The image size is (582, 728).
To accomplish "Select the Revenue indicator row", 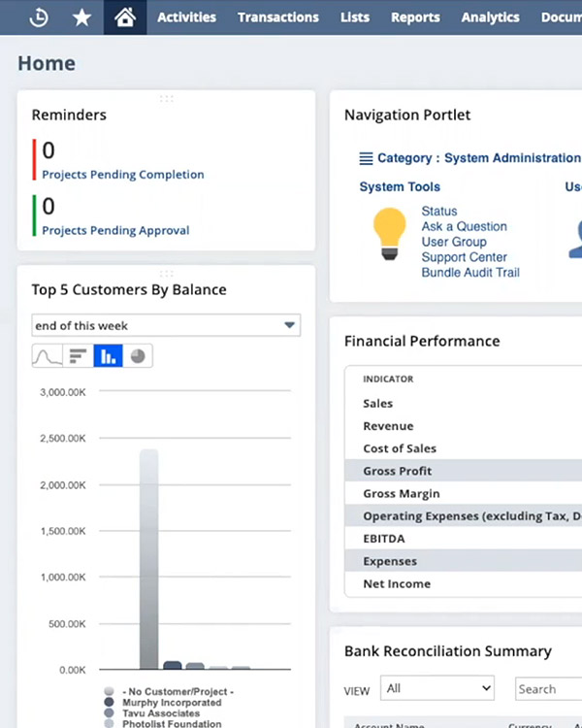I will (x=464, y=426).
